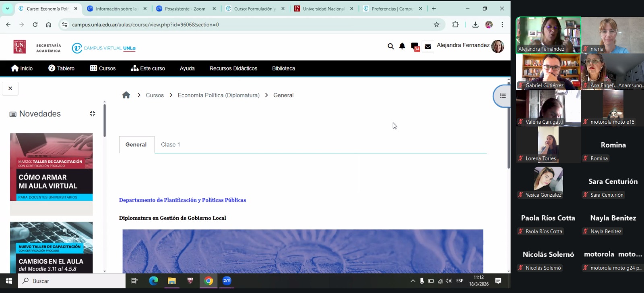This screenshot has height=293, width=644.
Task: Expand the Chrome tab search dropdown
Action: 7,8
